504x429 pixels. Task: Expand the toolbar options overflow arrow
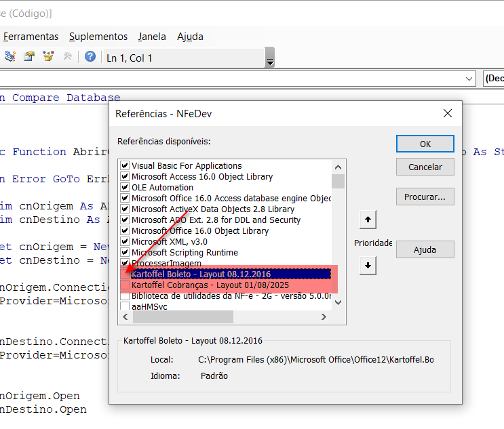coord(270,62)
